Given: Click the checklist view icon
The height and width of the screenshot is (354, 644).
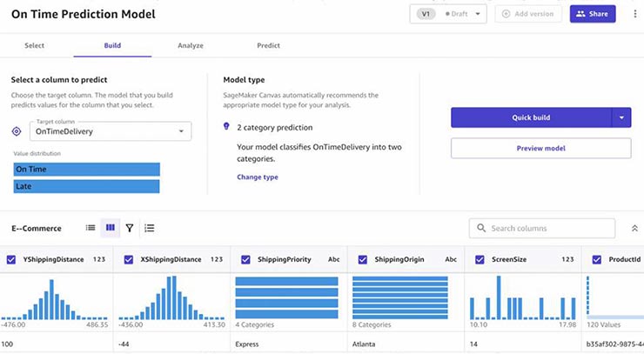Looking at the screenshot, I should click(150, 228).
